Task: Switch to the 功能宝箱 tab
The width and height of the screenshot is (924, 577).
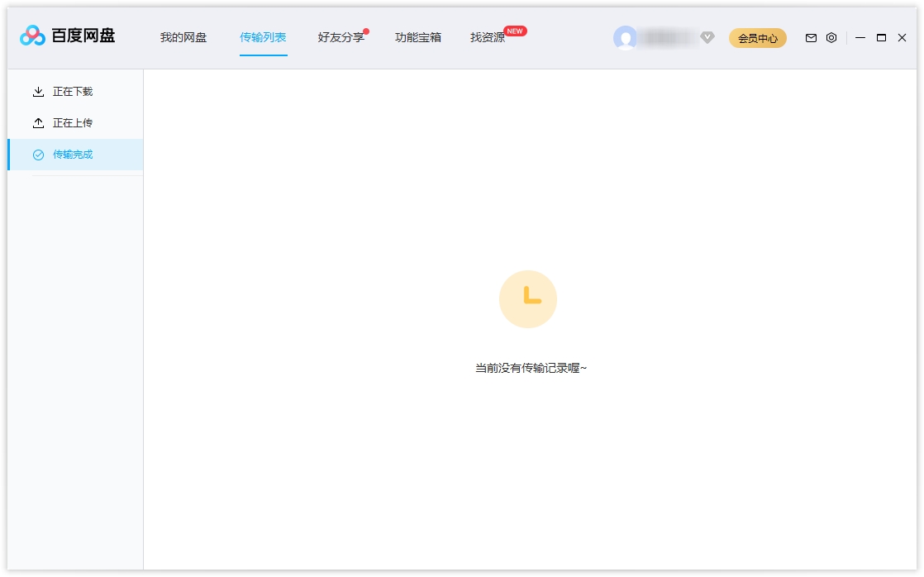Action: 418,37
